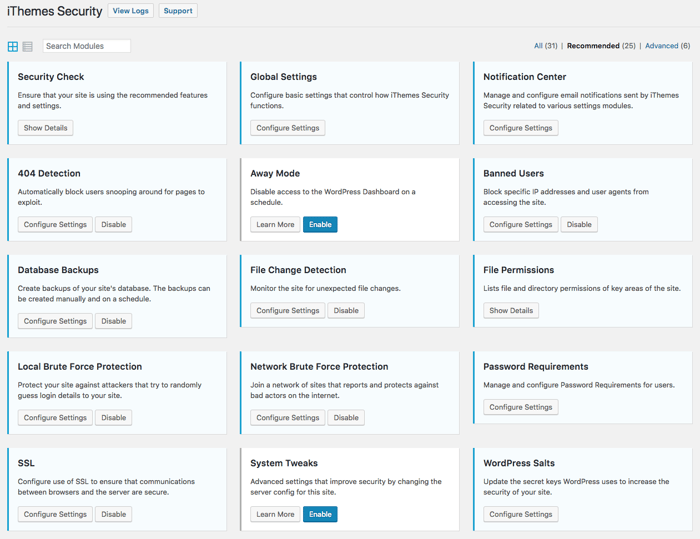Disable the 404 Detection module
Image resolution: width=700 pixels, height=539 pixels.
click(114, 225)
